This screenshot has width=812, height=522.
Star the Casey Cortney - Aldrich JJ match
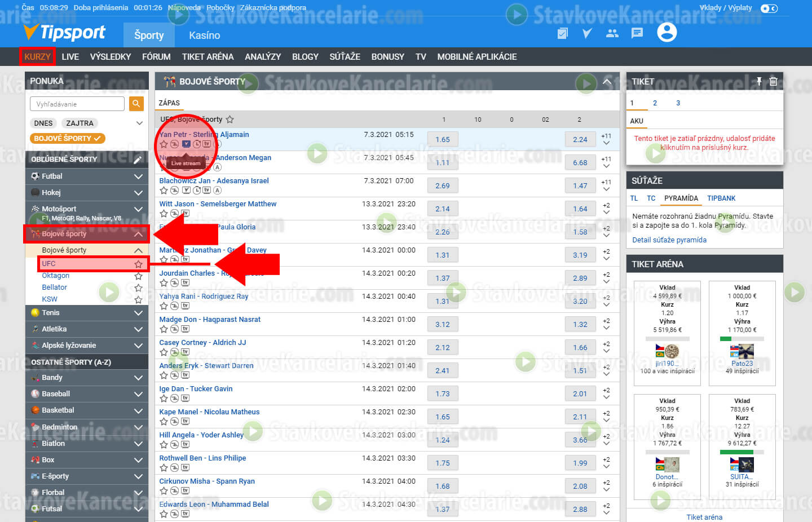(x=164, y=352)
